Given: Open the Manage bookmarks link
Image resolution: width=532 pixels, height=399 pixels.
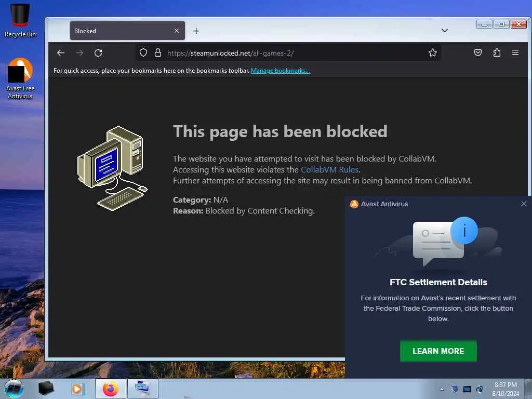Looking at the screenshot, I should click(280, 71).
